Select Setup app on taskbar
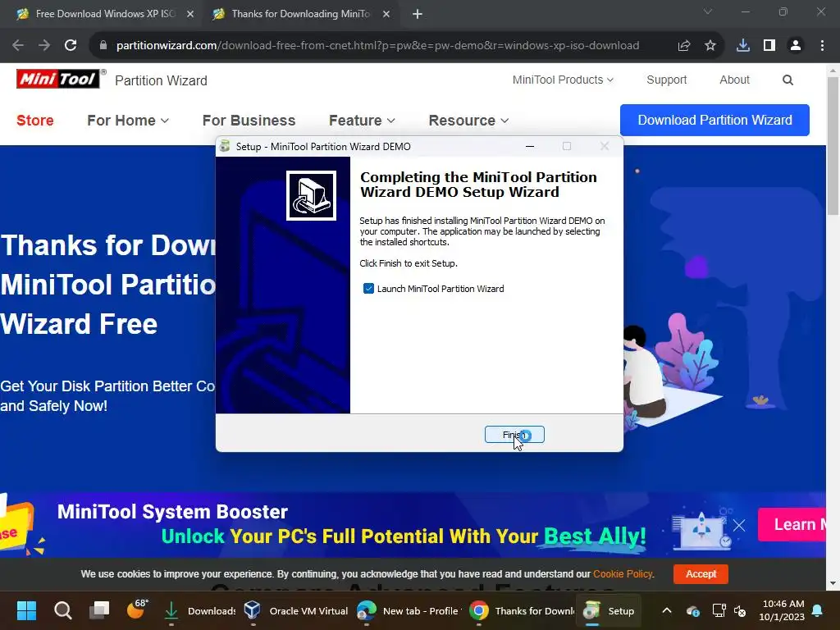This screenshot has width=840, height=630. 609,610
